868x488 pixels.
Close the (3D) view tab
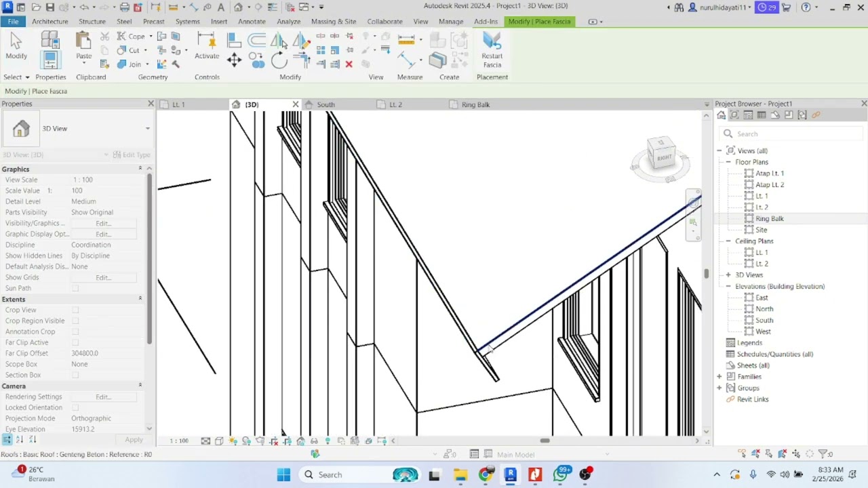pos(295,104)
